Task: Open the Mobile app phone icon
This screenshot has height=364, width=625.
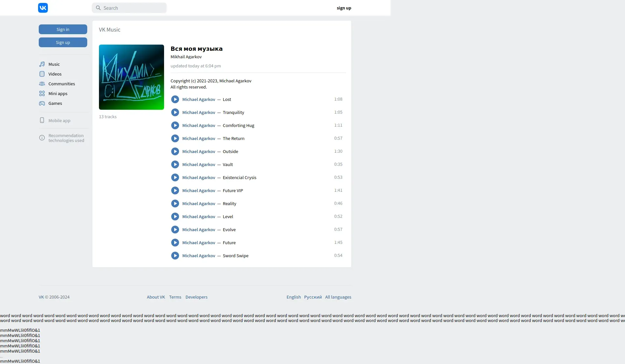Action: [42, 120]
